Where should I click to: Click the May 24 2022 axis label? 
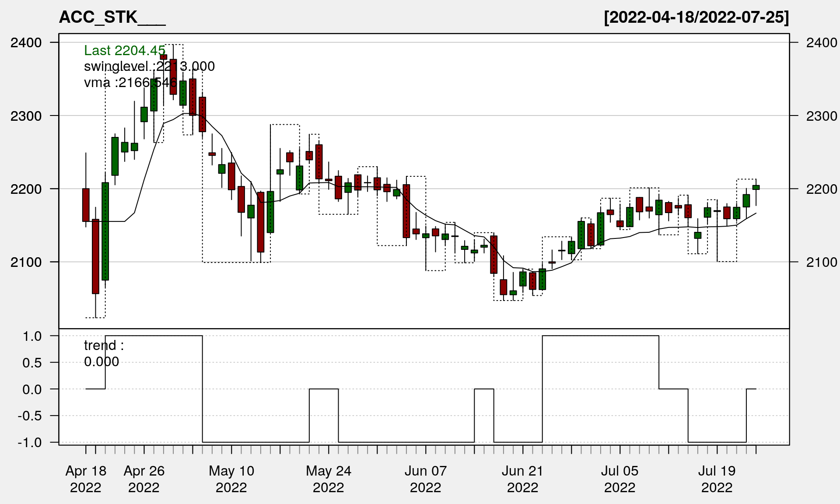click(x=329, y=479)
